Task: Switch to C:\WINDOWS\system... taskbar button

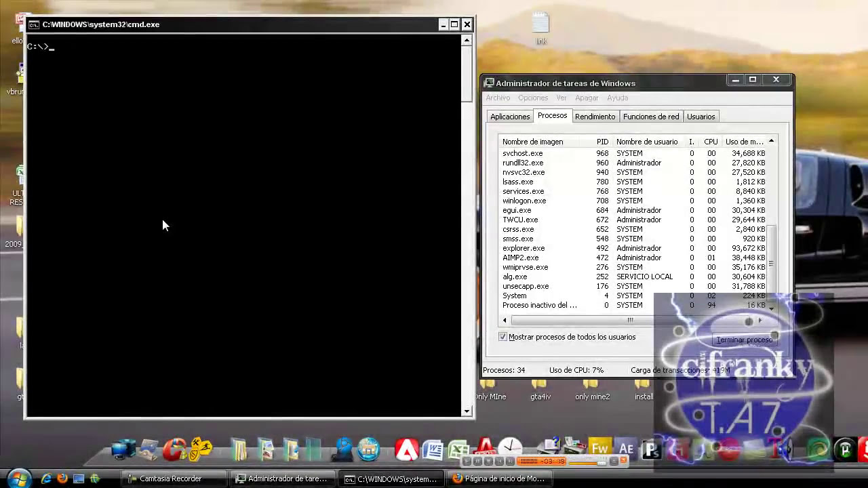Action: pyautogui.click(x=392, y=479)
